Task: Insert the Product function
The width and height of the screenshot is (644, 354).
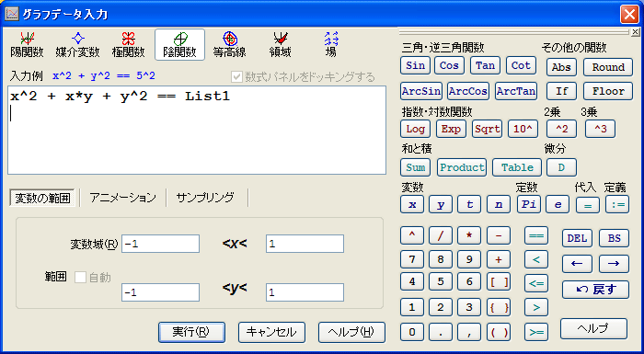Action: click(462, 167)
